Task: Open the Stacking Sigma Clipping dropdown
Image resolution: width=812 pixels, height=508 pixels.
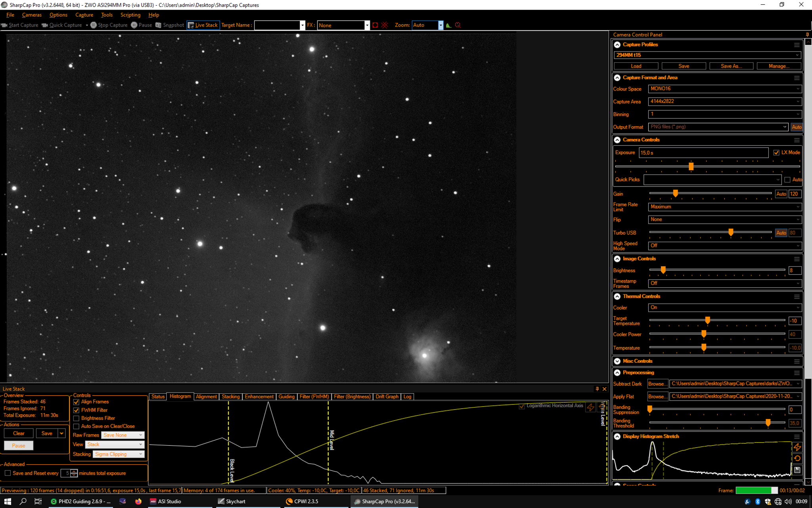Action: click(x=119, y=454)
